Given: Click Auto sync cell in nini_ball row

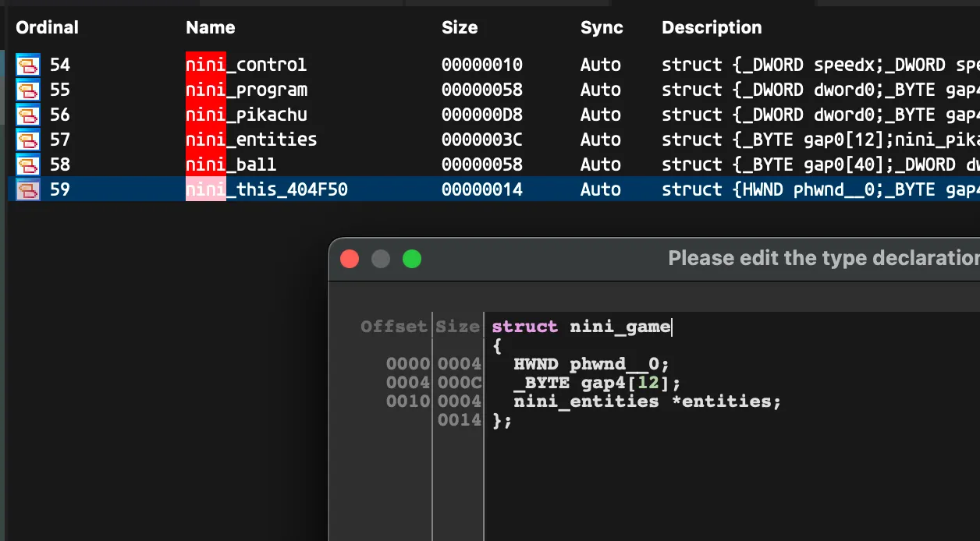Looking at the screenshot, I should (601, 164).
